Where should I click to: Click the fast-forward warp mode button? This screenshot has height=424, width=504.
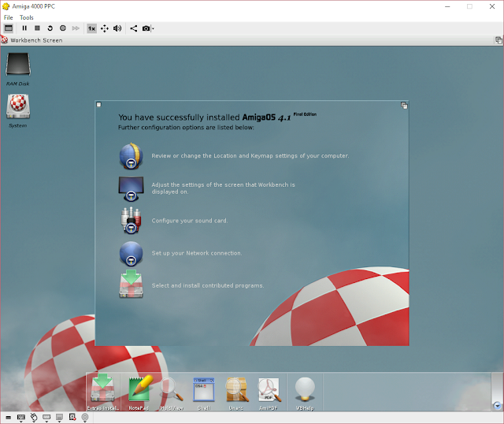pos(76,28)
